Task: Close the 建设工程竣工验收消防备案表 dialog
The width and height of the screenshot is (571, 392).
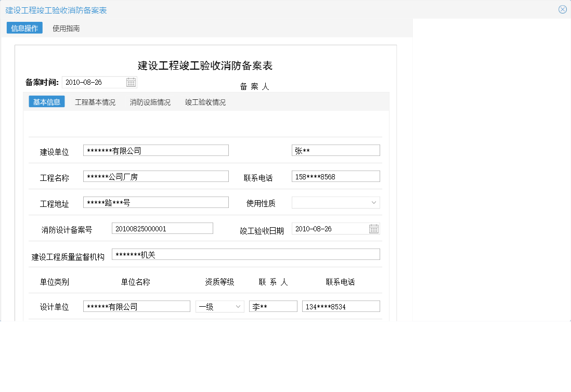Action: point(563,9)
